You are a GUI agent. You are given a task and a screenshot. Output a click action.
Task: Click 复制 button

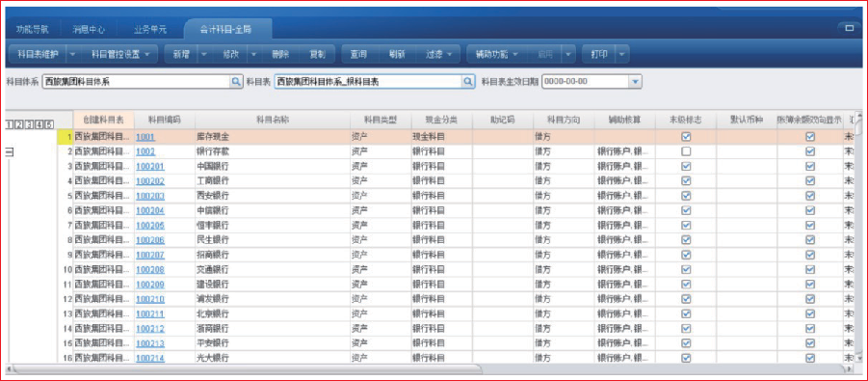pyautogui.click(x=318, y=54)
